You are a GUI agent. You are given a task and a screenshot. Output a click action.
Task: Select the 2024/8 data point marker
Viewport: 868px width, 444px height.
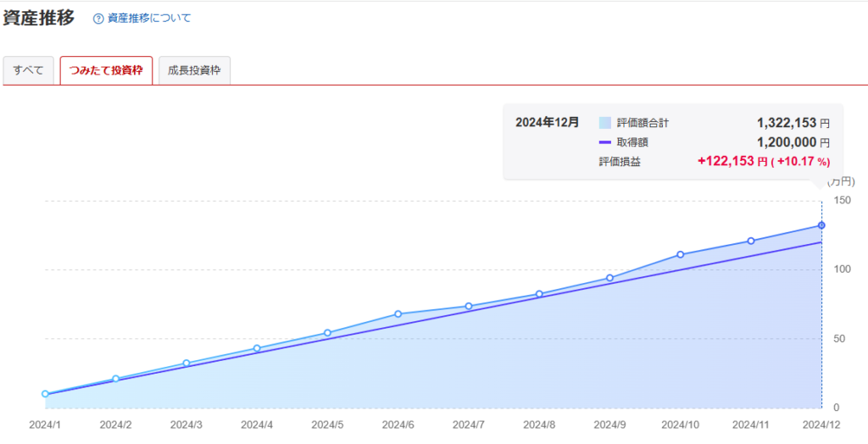pos(539,294)
